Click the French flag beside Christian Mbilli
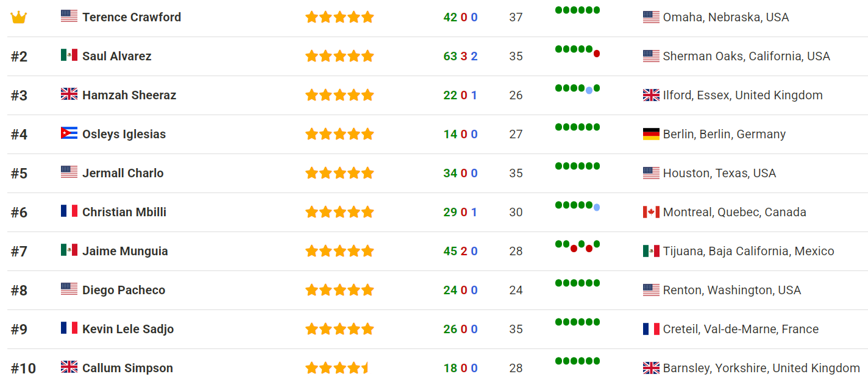This screenshot has width=868, height=385. point(69,211)
